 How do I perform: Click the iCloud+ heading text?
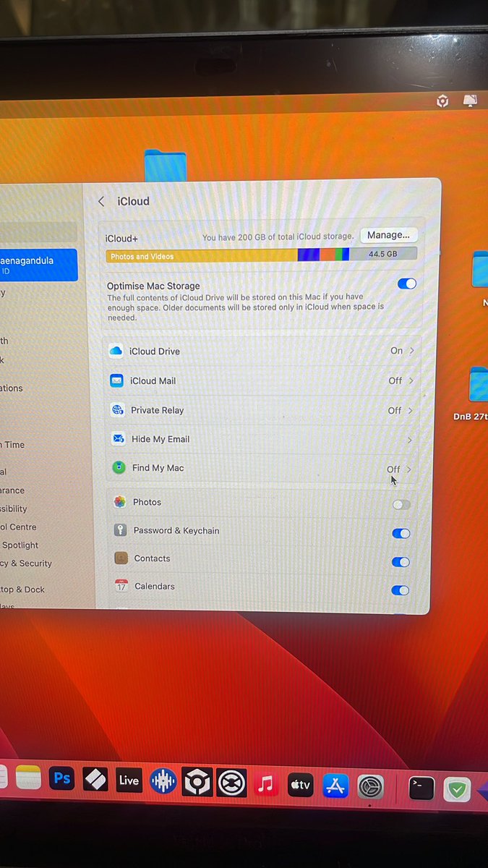pyautogui.click(x=121, y=239)
